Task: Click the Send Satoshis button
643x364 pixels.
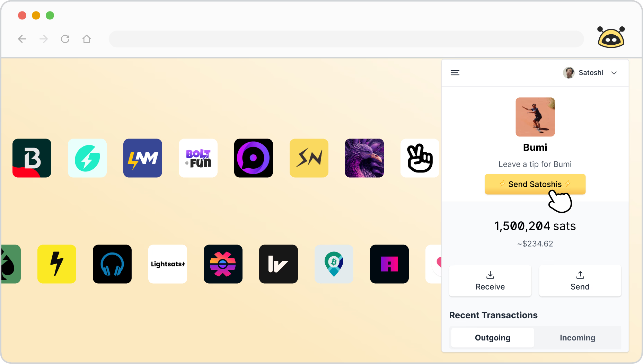Action: pyautogui.click(x=535, y=184)
